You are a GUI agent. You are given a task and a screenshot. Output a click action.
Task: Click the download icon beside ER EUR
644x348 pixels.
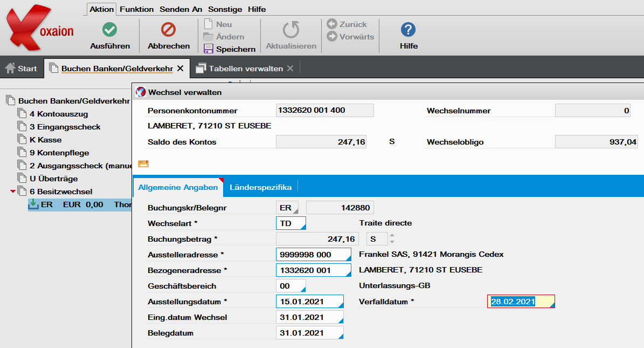(x=33, y=203)
